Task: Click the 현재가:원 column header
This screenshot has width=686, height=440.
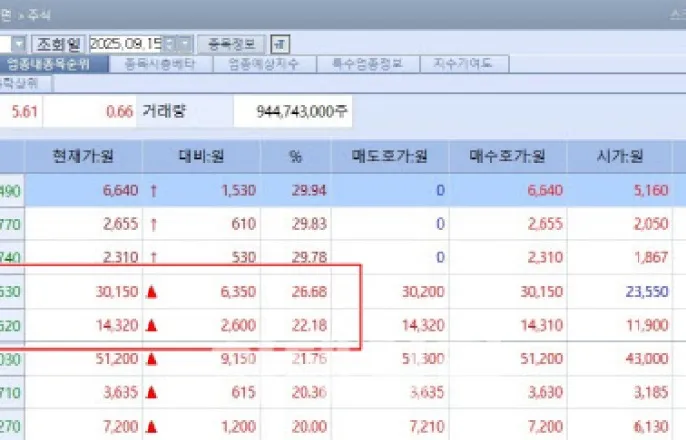Action: coord(83,156)
